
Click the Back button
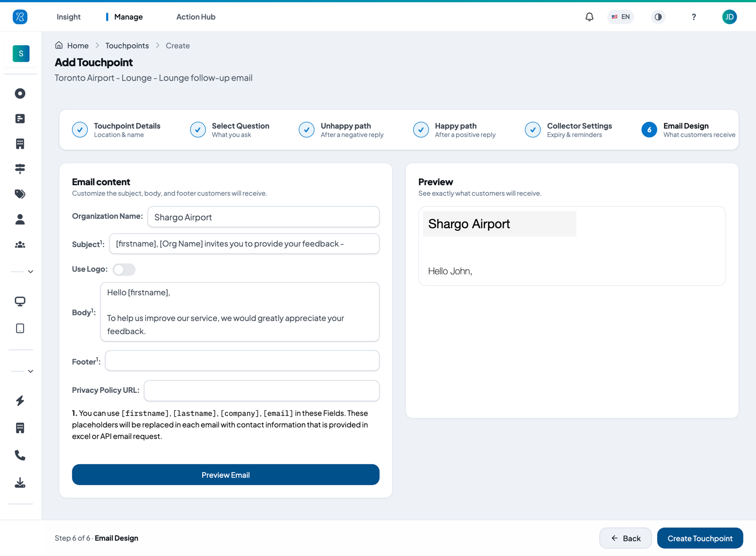[626, 538]
